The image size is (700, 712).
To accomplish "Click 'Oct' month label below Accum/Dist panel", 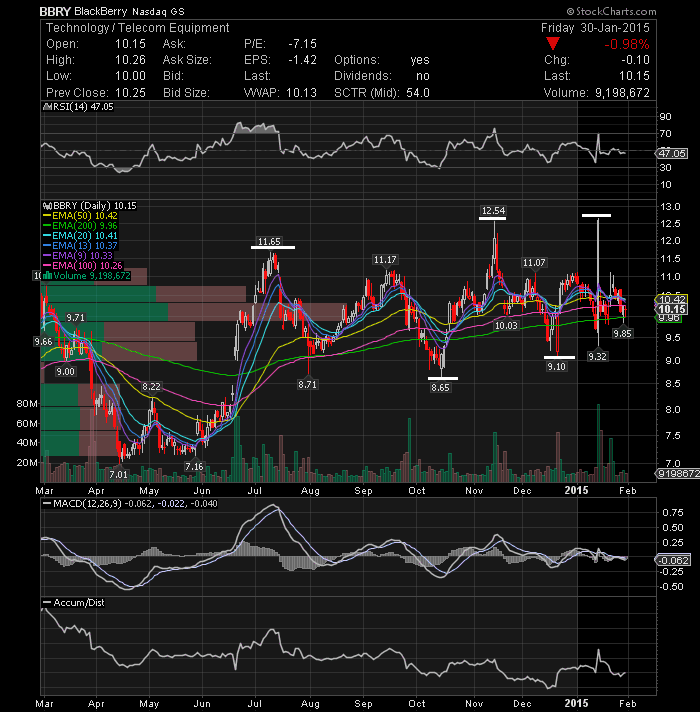I will [x=416, y=704].
